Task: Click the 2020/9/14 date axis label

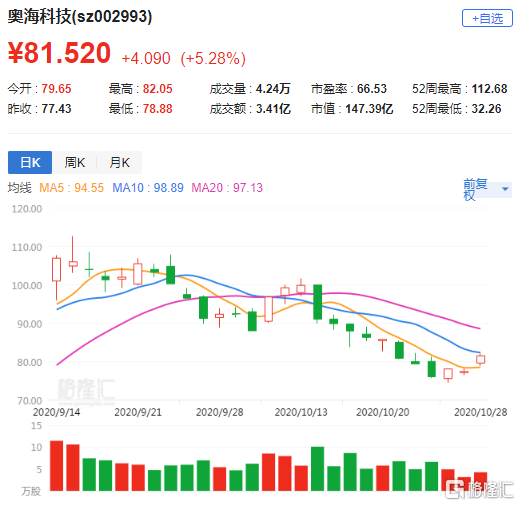Action: [56, 412]
